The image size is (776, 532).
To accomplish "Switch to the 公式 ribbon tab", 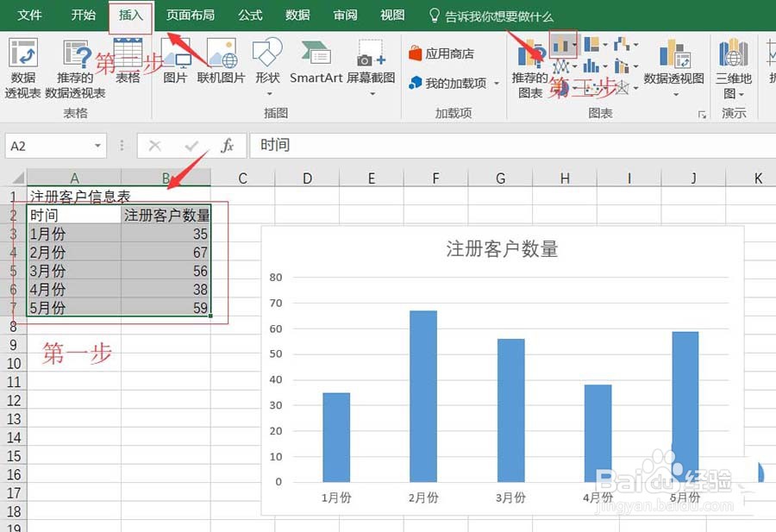I will (250, 15).
